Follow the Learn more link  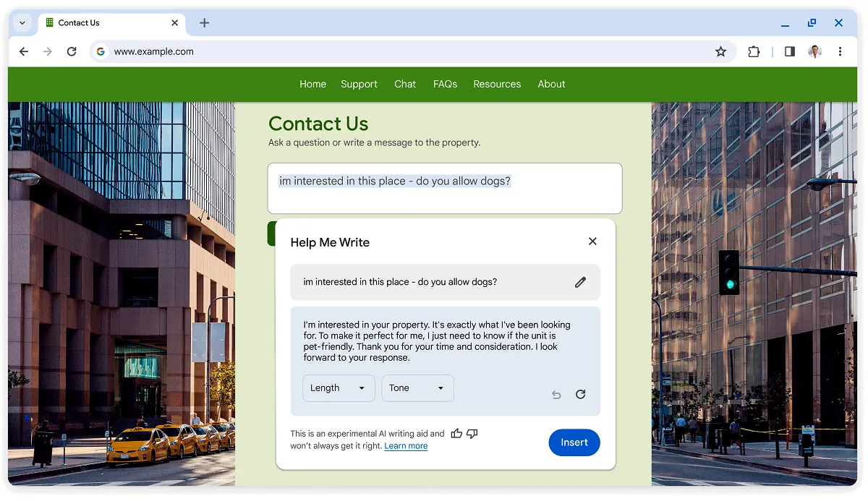(x=406, y=446)
